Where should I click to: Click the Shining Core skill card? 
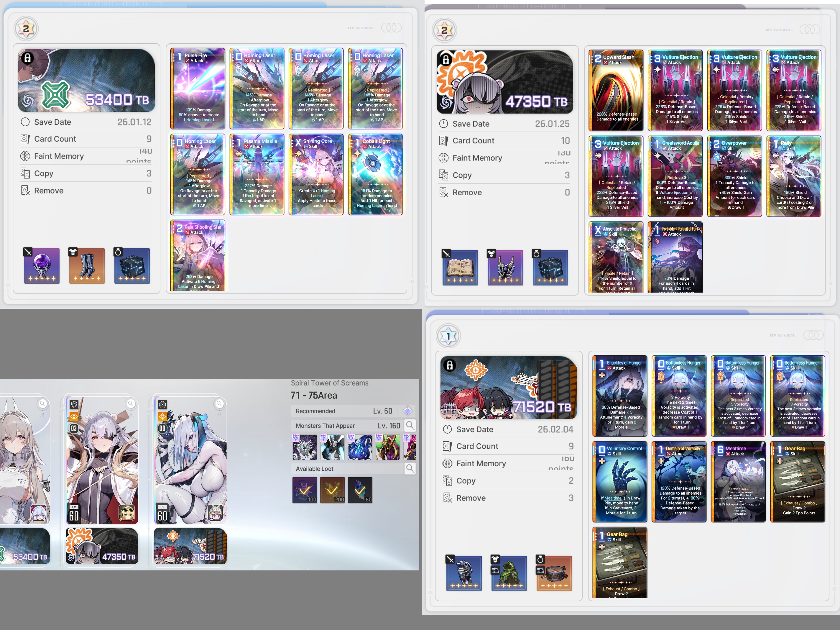tap(316, 174)
